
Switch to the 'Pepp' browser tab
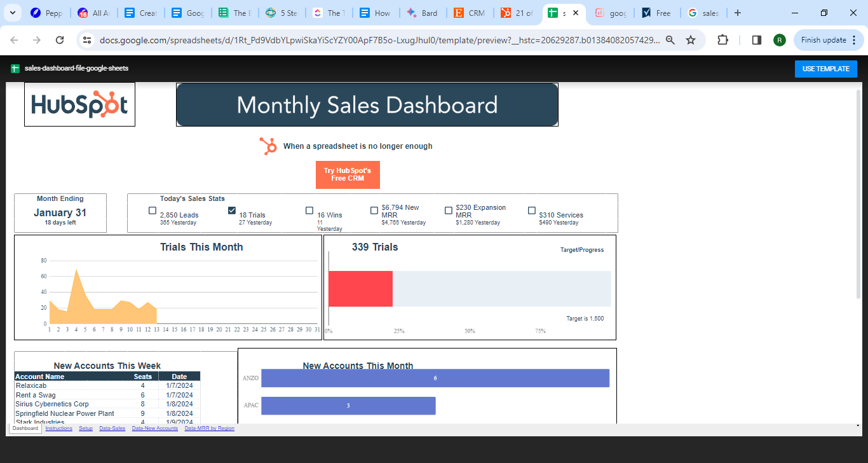click(46, 13)
